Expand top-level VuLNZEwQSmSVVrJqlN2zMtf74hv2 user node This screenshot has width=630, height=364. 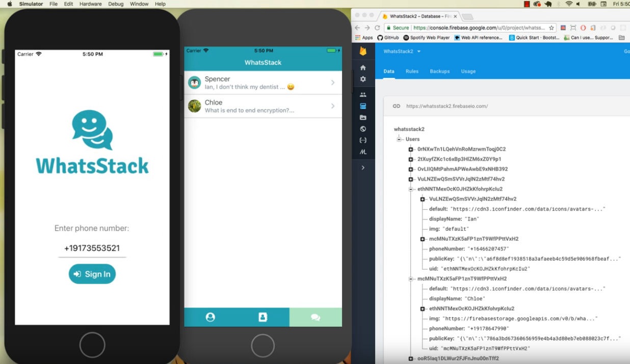(411, 179)
